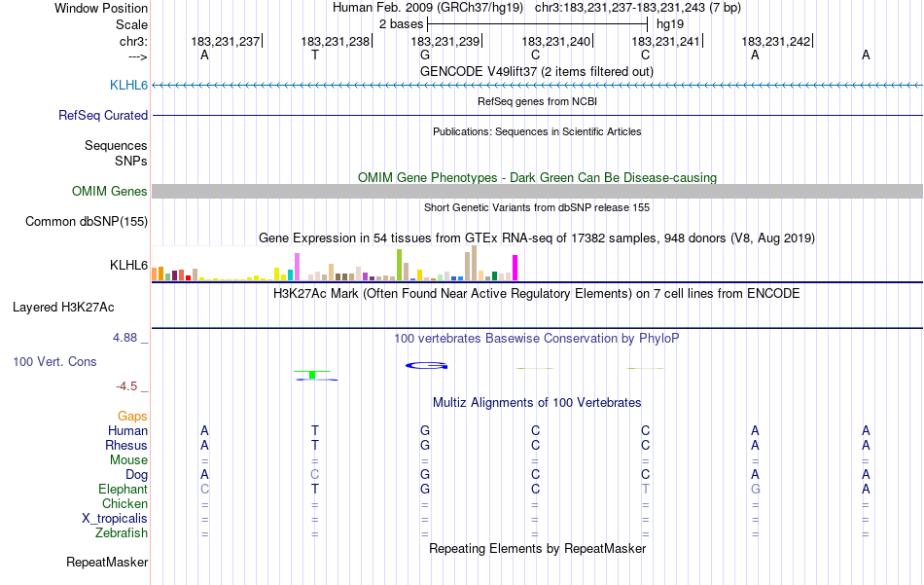Click the gray OMIM Genes bar
924x585 pixels.
click(x=538, y=191)
